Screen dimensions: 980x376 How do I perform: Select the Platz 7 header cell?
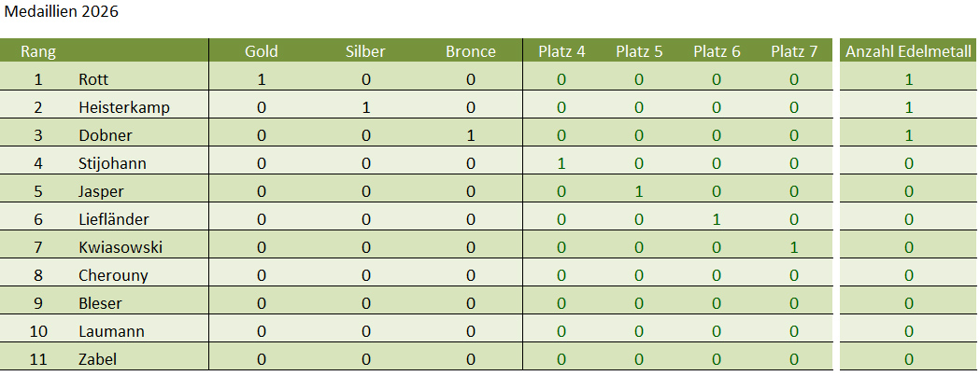pos(794,51)
